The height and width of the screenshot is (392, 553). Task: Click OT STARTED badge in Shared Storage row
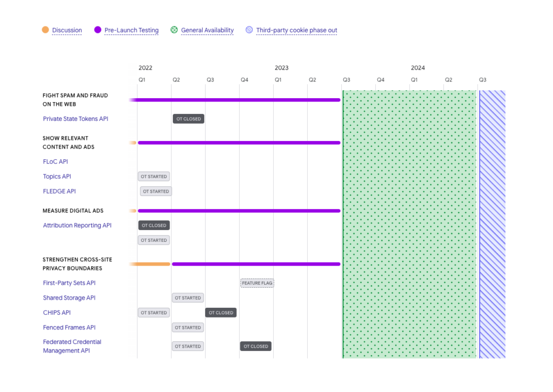tap(188, 298)
